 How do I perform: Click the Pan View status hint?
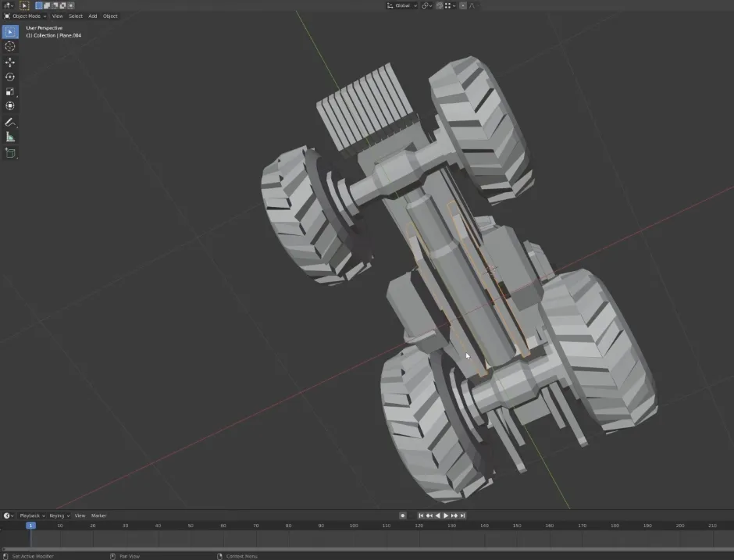coord(130,556)
